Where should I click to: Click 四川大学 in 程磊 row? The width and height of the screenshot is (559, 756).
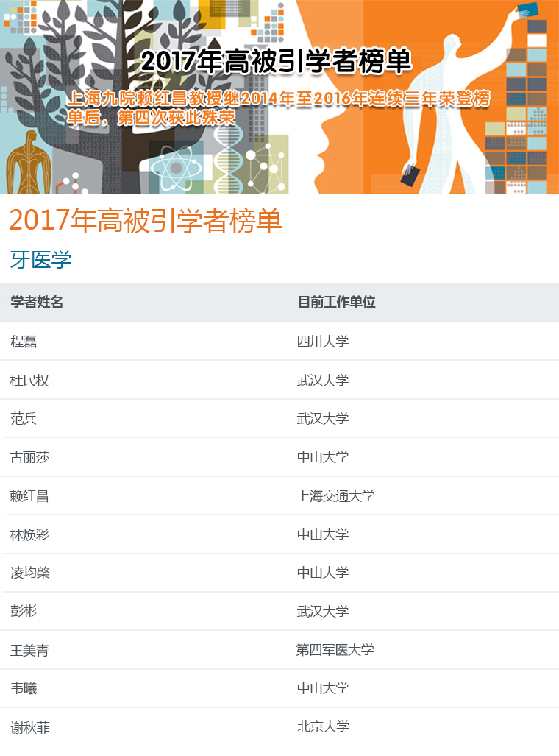323,342
